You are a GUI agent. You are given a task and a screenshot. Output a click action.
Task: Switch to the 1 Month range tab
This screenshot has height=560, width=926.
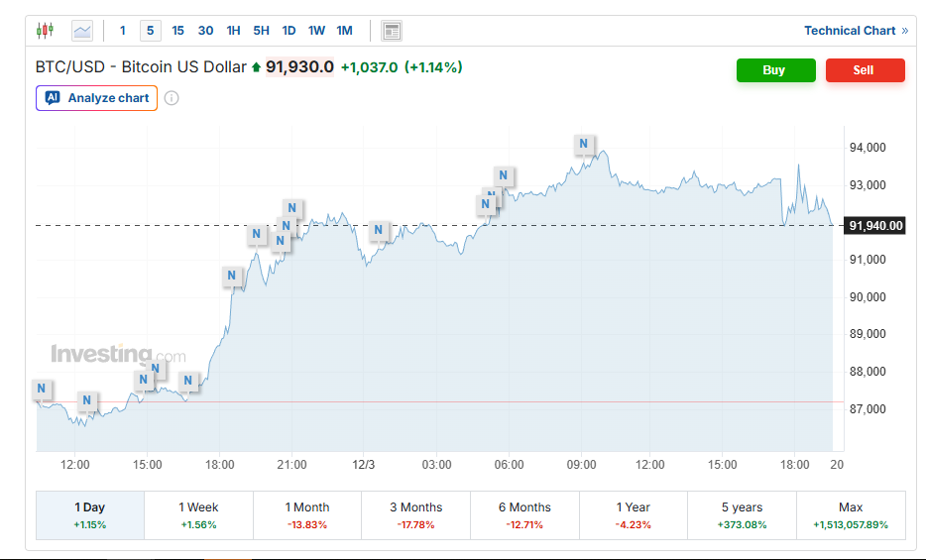(307, 514)
